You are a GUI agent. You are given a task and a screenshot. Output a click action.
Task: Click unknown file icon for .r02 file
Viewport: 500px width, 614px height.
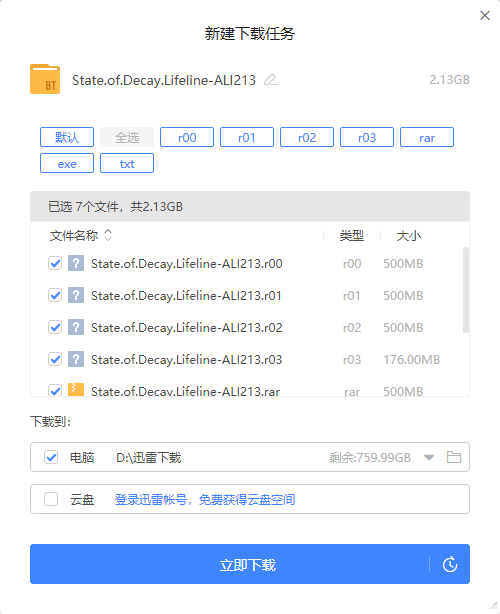[x=76, y=327]
